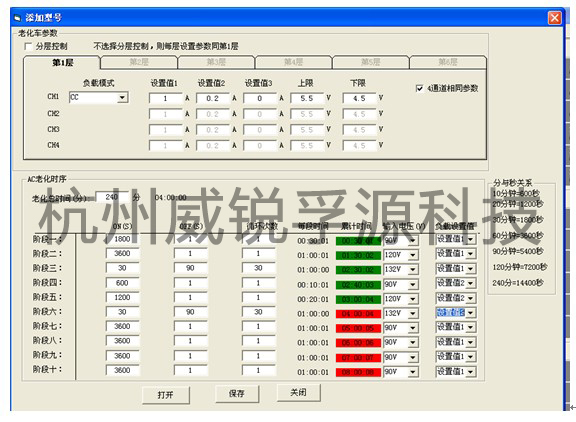Viewport: 576px width, 422px height.
Task: Click the 120分钟=7200秒 reference text
Action: [519, 267]
